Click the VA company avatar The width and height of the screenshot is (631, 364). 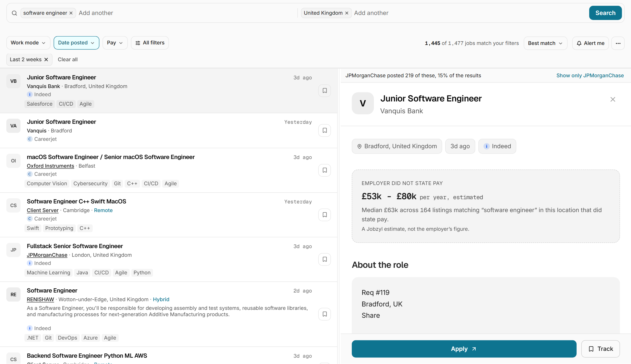tap(13, 126)
